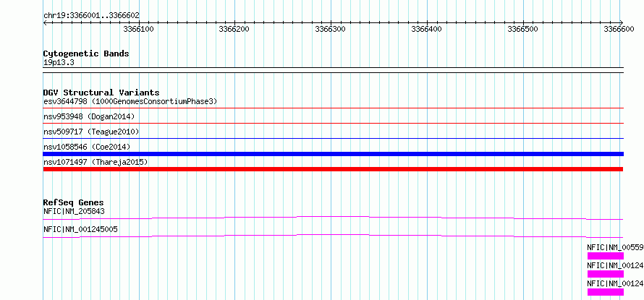Click the 3366400 ruler position label

click(427, 29)
